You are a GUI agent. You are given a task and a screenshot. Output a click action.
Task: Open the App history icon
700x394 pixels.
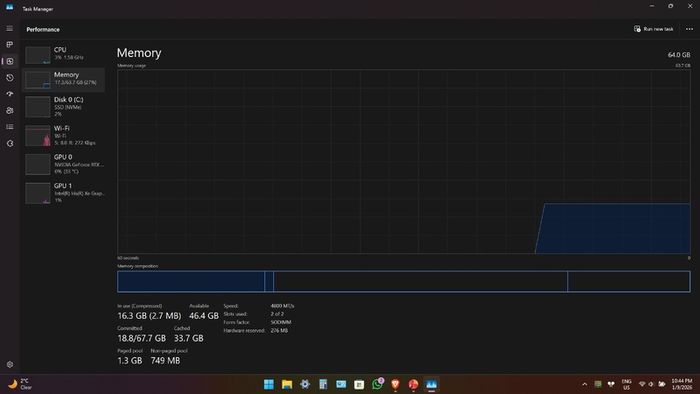click(x=10, y=78)
